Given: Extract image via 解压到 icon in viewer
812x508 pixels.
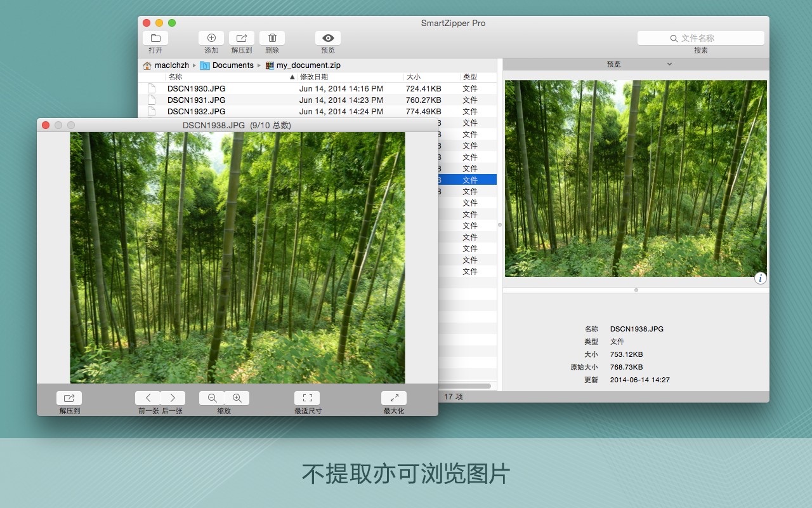Looking at the screenshot, I should (69, 398).
